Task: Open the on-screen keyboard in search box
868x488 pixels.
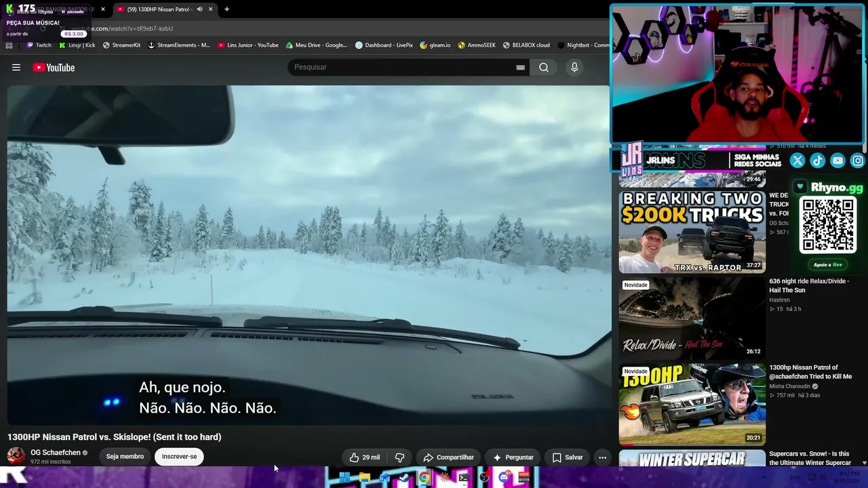Action: point(520,67)
